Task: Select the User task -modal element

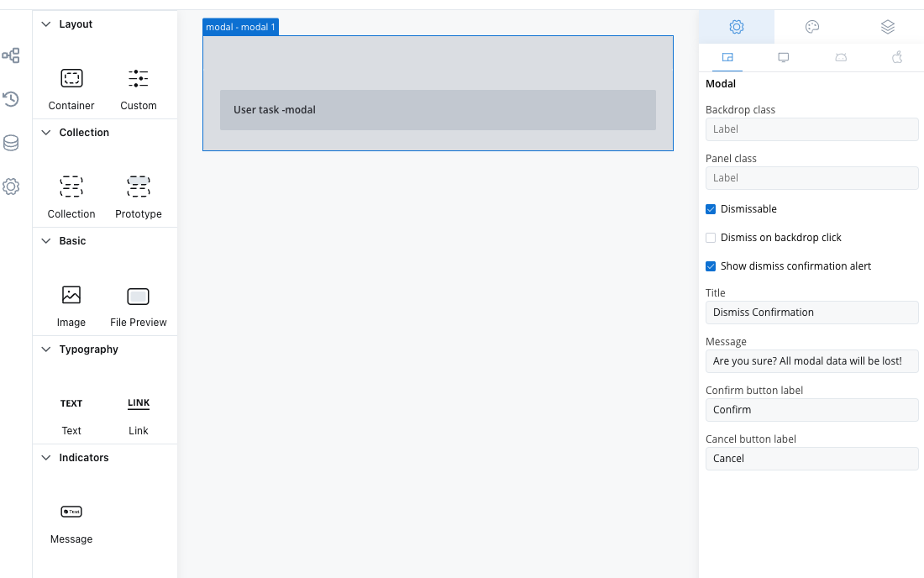Action: click(x=438, y=110)
